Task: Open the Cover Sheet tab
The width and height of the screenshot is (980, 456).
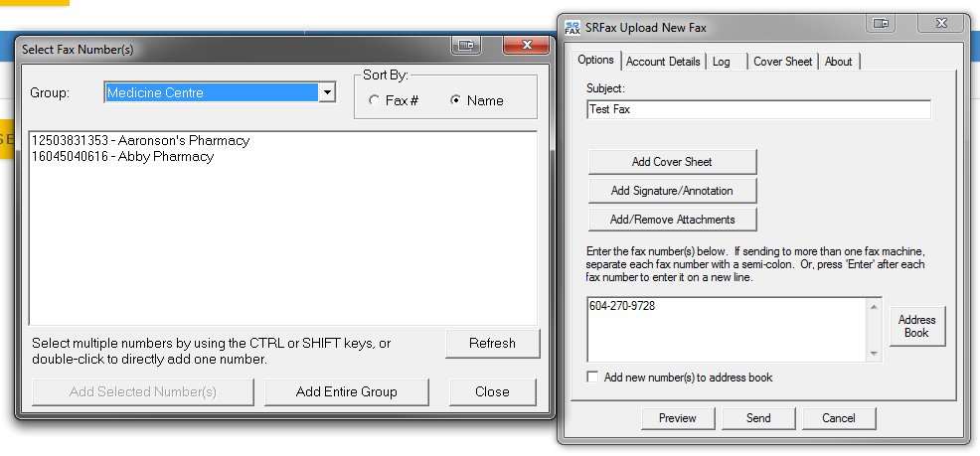Action: [x=782, y=62]
